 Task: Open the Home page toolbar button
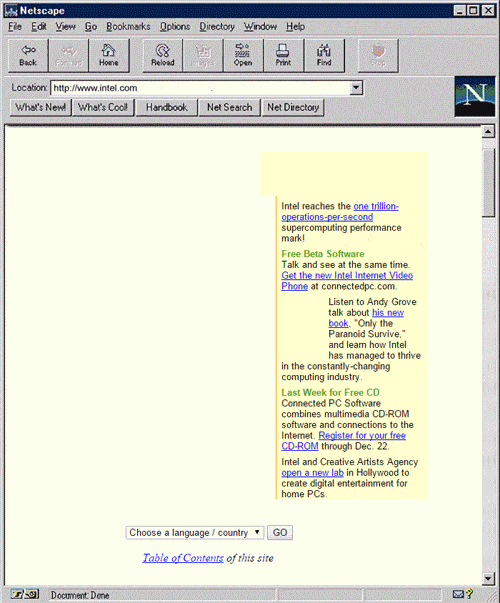[x=109, y=55]
